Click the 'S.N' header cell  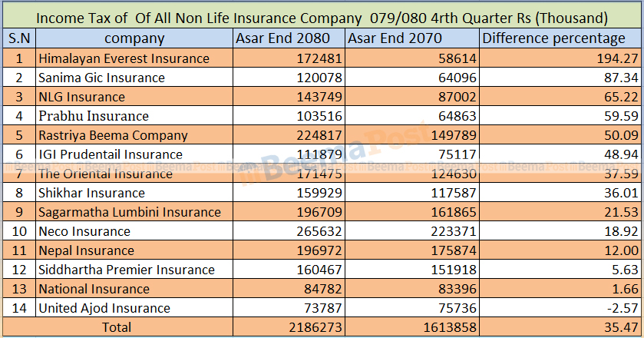click(x=18, y=38)
